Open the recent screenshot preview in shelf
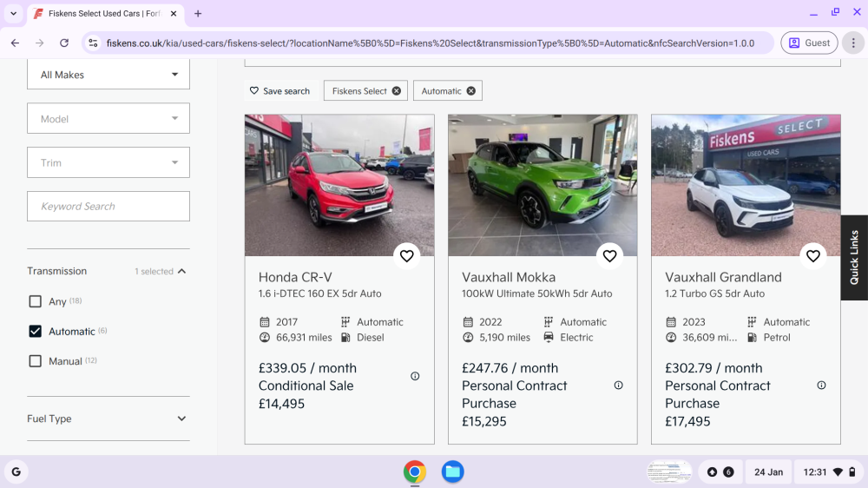Screen dimensions: 868x488 click(669, 472)
